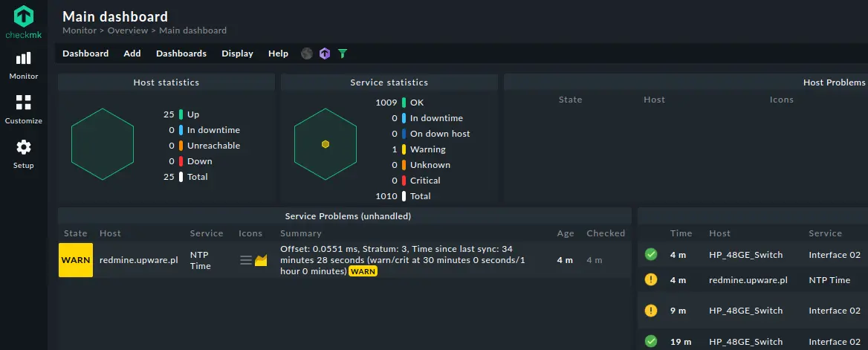Viewport: 868px width, 350px height.
Task: Open the Monitor sidebar menu
Action: 23,65
